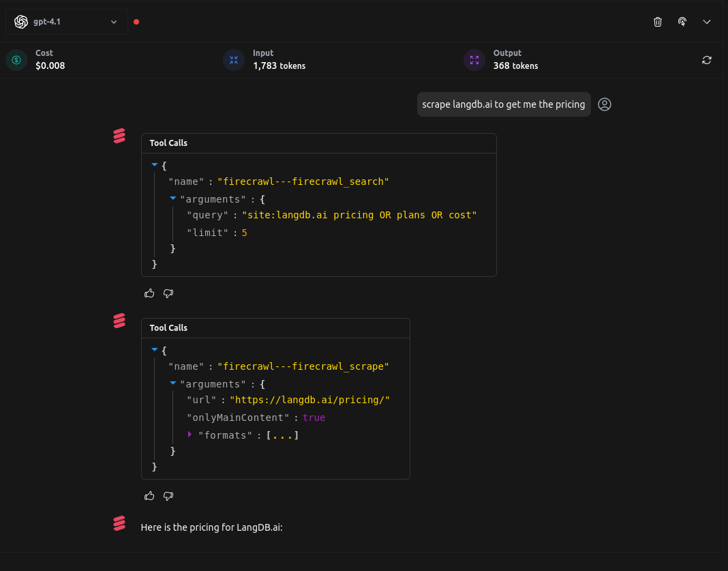
Task: Click the trash delete conversation icon
Action: click(658, 22)
